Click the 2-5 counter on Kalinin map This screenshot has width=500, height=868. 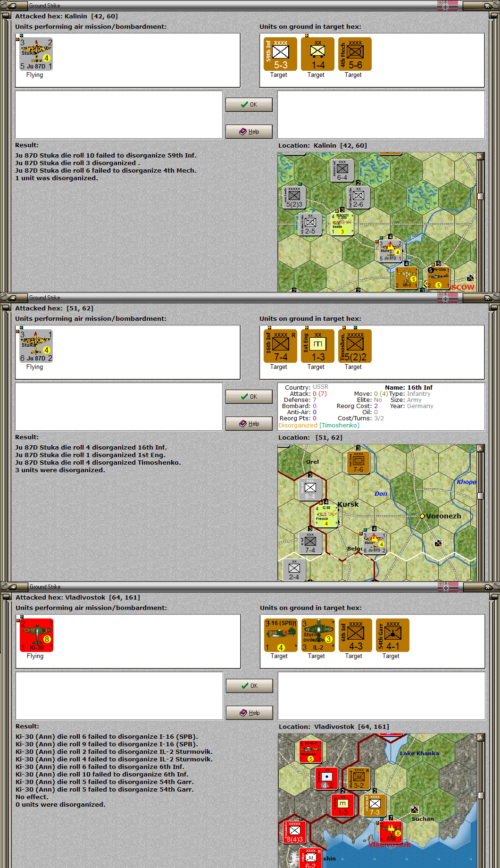[310, 224]
